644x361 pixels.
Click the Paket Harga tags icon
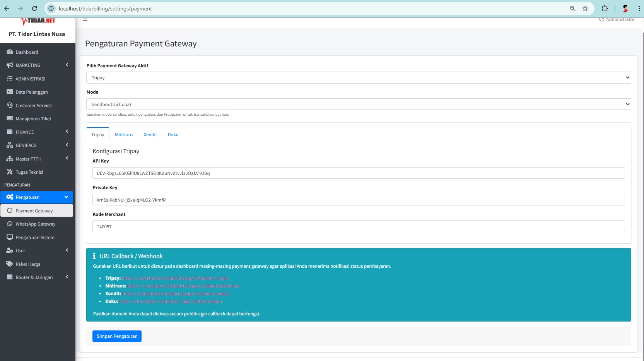pyautogui.click(x=10, y=264)
